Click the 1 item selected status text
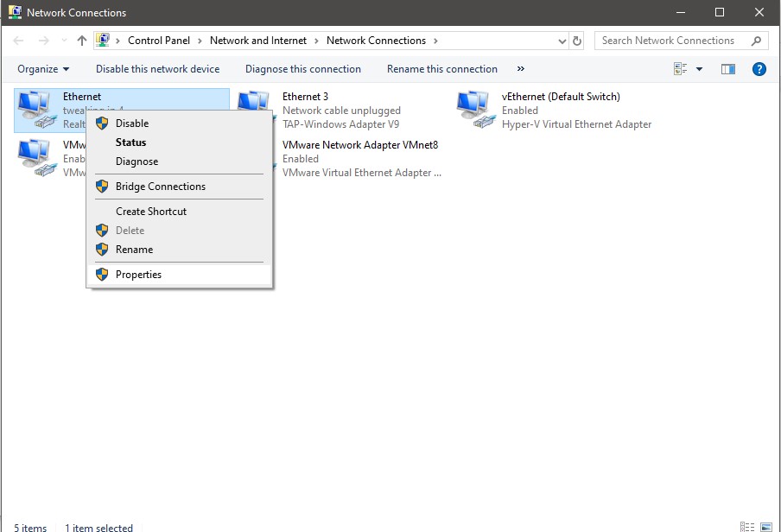The width and height of the screenshot is (781, 532). [x=98, y=528]
